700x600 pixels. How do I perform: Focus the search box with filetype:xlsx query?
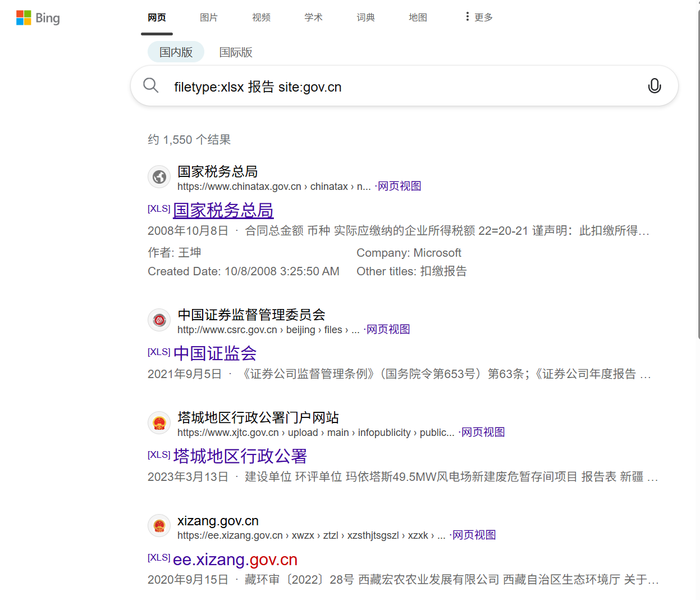pos(404,87)
